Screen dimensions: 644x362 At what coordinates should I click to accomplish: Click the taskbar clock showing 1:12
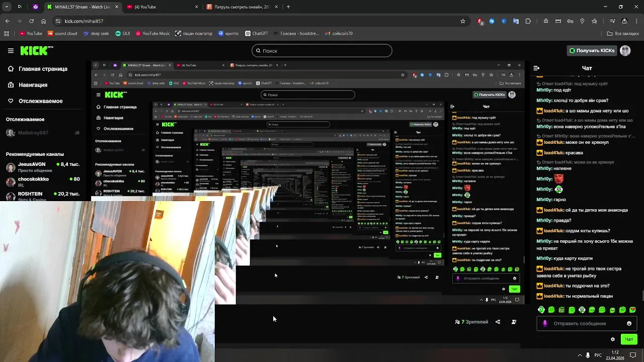point(615,355)
